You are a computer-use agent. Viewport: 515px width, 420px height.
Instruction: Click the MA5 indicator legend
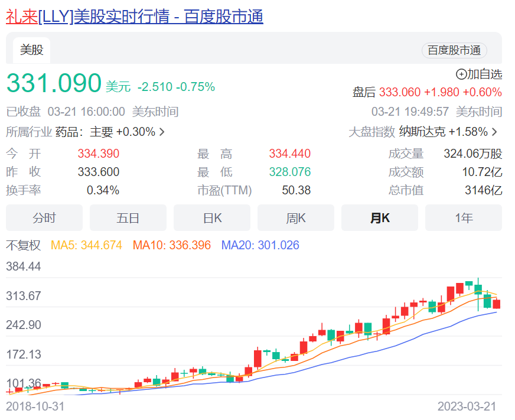(86, 245)
